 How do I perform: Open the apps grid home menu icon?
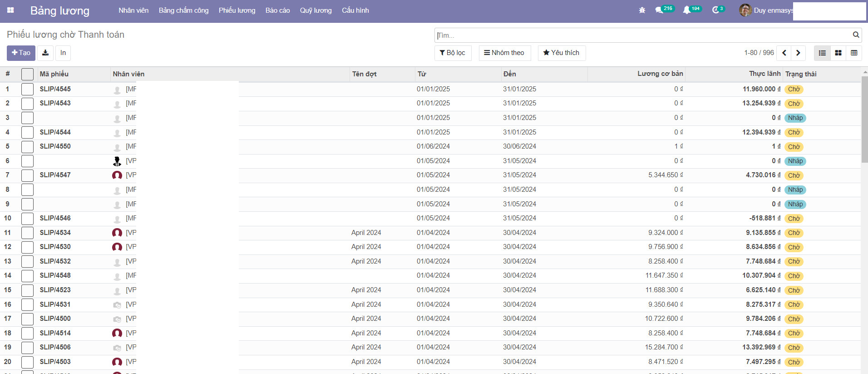click(10, 10)
